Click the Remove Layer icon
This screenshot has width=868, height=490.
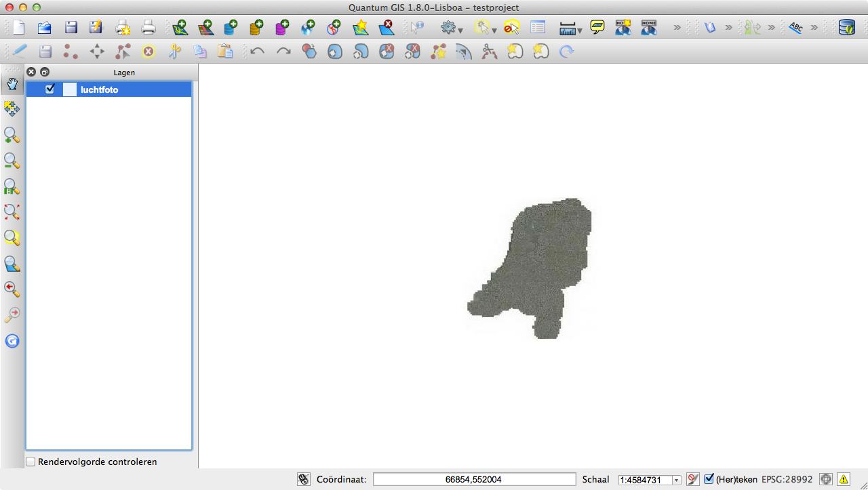(x=386, y=28)
